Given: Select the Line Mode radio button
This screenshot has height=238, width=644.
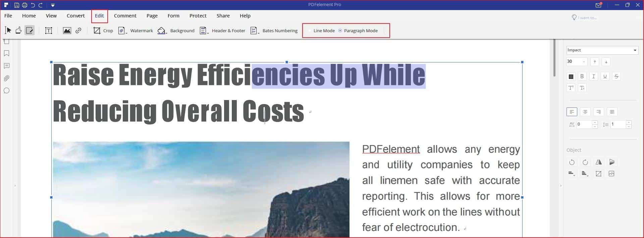Looking at the screenshot, I should (310, 31).
